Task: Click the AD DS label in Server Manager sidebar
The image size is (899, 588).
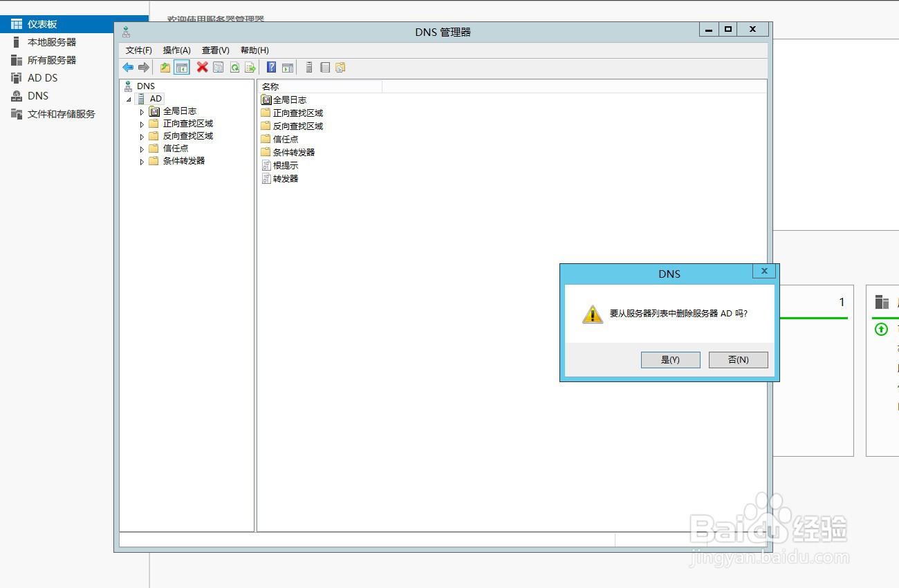Action: [43, 78]
